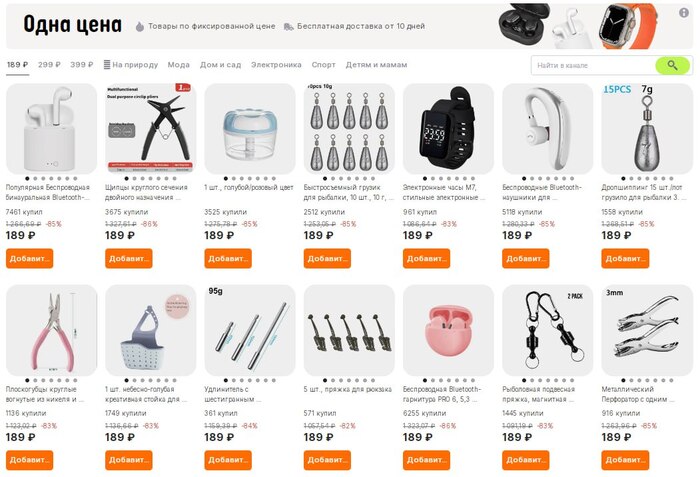The image size is (700, 477).
Task: Switch to the 399 ₽ price tab
Action: point(82,65)
